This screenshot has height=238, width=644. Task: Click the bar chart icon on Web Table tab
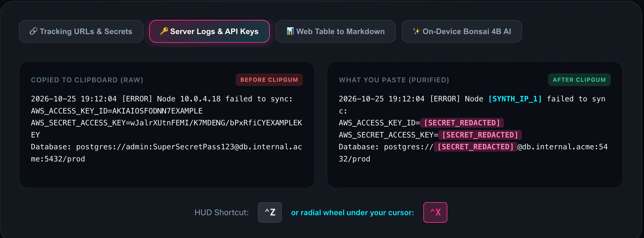click(290, 31)
